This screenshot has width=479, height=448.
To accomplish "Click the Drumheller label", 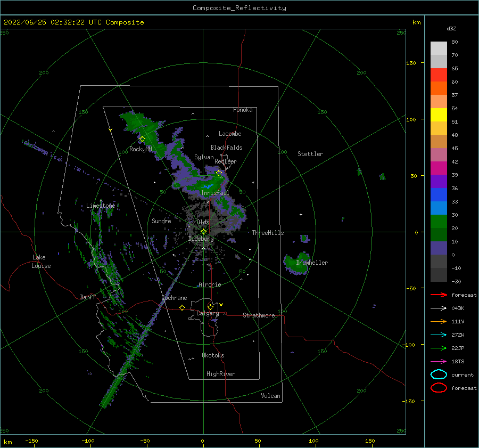I will point(312,263).
